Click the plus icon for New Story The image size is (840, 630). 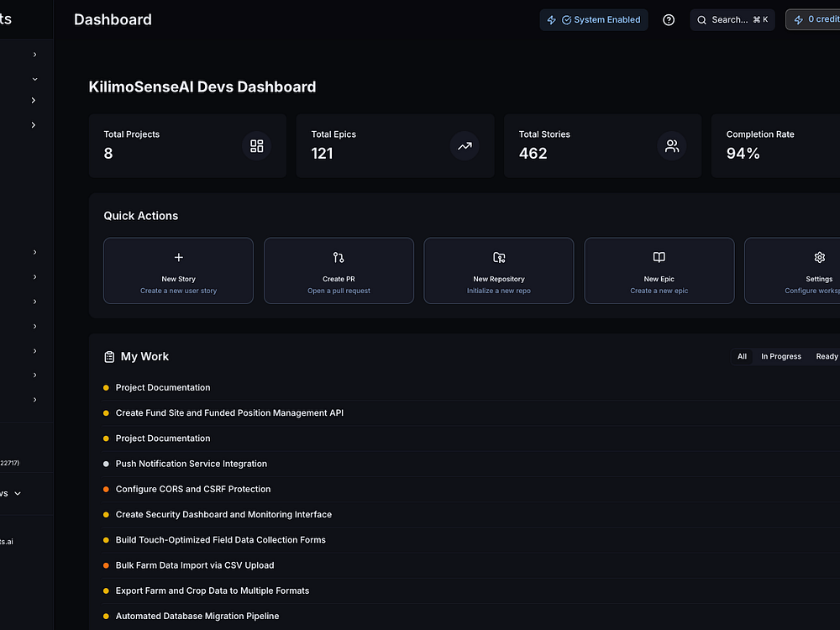point(178,258)
